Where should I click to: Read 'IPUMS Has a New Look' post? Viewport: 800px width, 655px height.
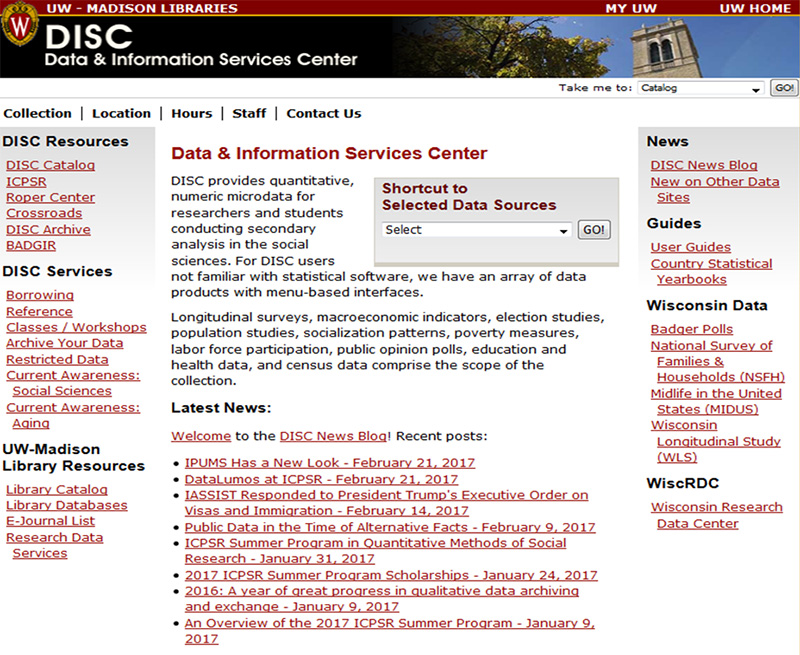(x=329, y=463)
